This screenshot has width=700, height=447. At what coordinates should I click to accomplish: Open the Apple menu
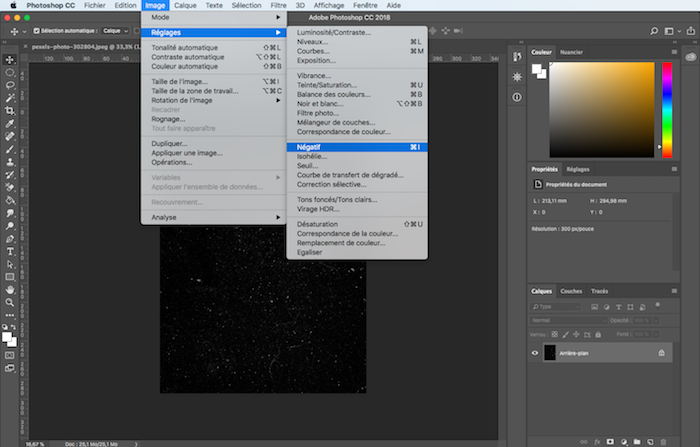pyautogui.click(x=13, y=5)
